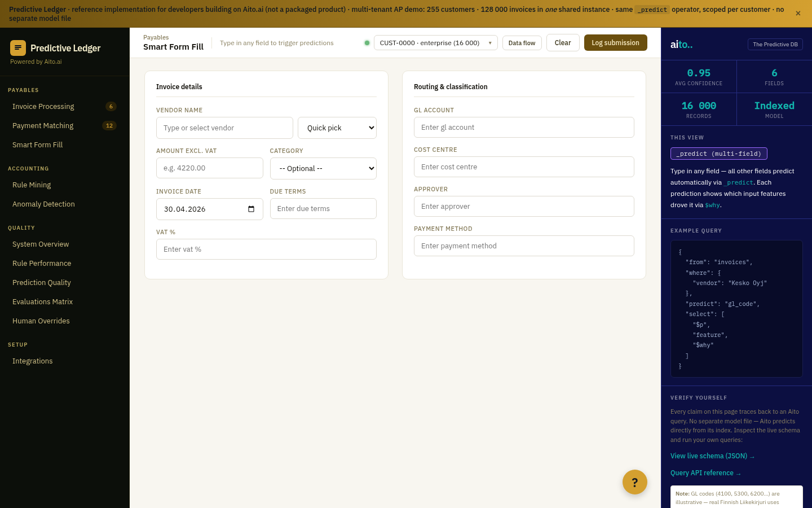The width and height of the screenshot is (812, 508).
Task: Click the Powered by Aito.ai text
Action: coord(36,62)
